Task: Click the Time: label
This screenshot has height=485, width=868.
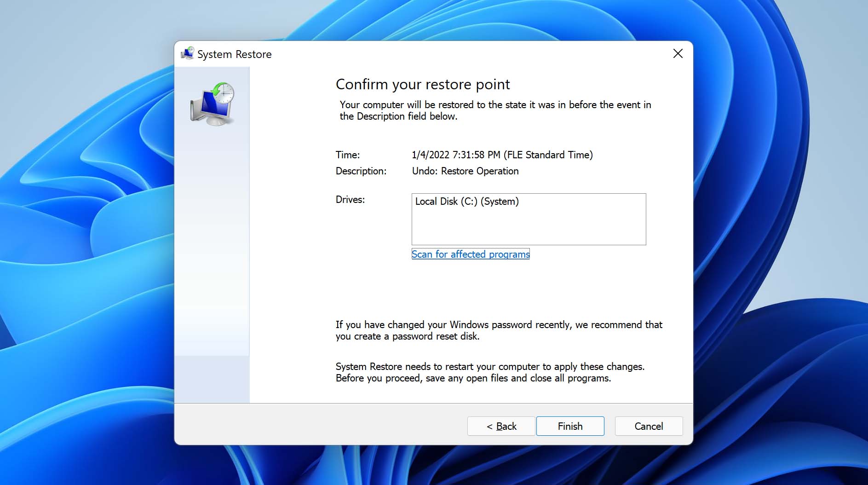Action: pos(348,155)
